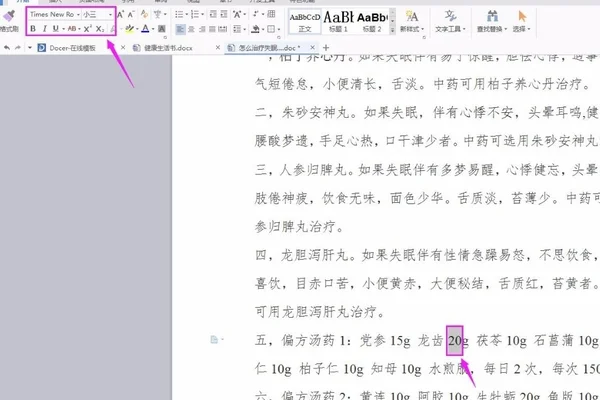Click the decrease indent icon
This screenshot has height=400, width=600.
[x=213, y=15]
